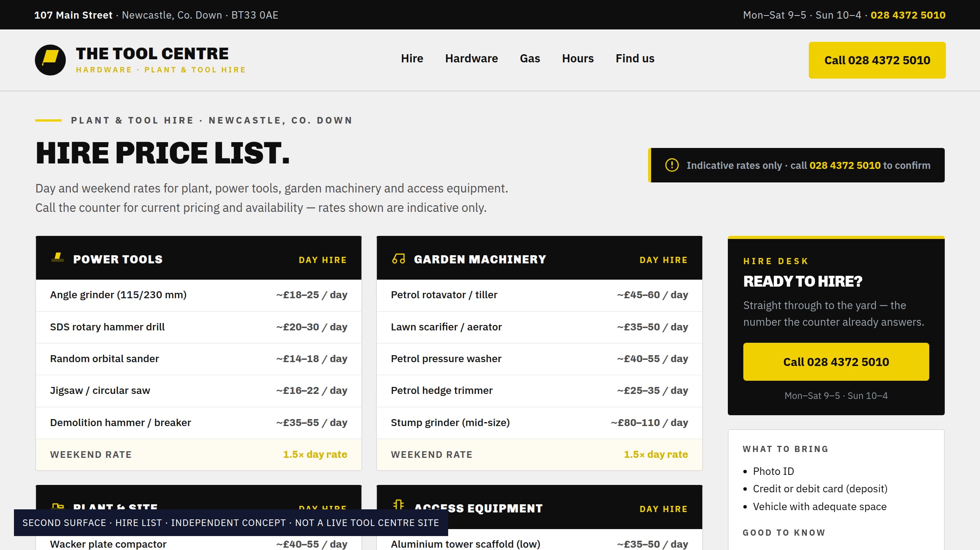Screen dimensions: 980x550
Task: Select the Random orbital sander row
Action: pyautogui.click(x=199, y=359)
